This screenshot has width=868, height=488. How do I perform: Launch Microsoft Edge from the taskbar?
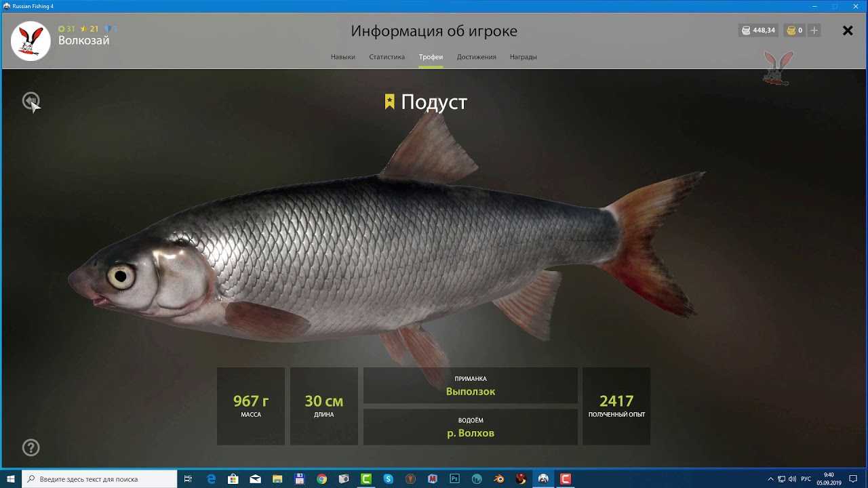click(211, 479)
